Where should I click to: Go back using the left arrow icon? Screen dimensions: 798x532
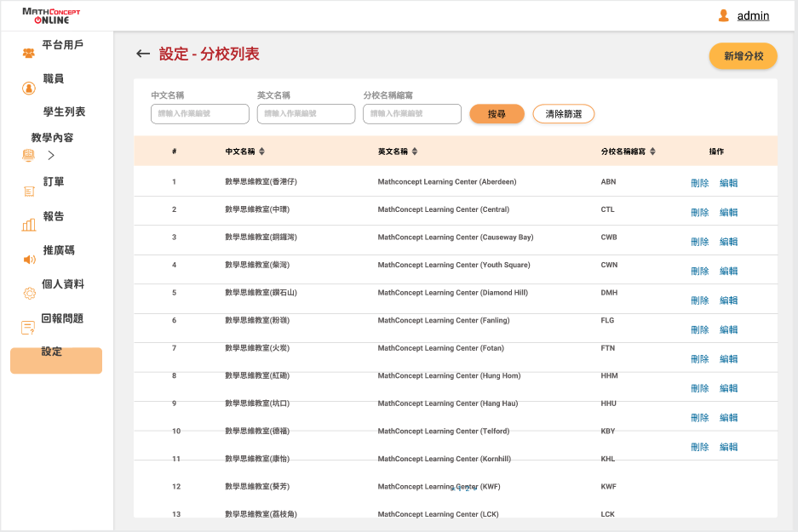(x=143, y=54)
